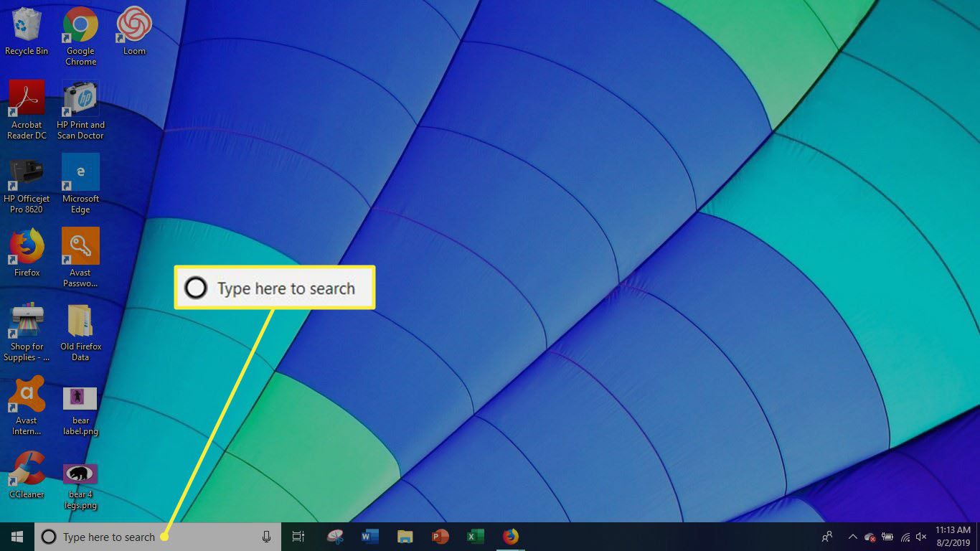
Task: Switch to Firefox on the taskbar
Action: coord(511,537)
